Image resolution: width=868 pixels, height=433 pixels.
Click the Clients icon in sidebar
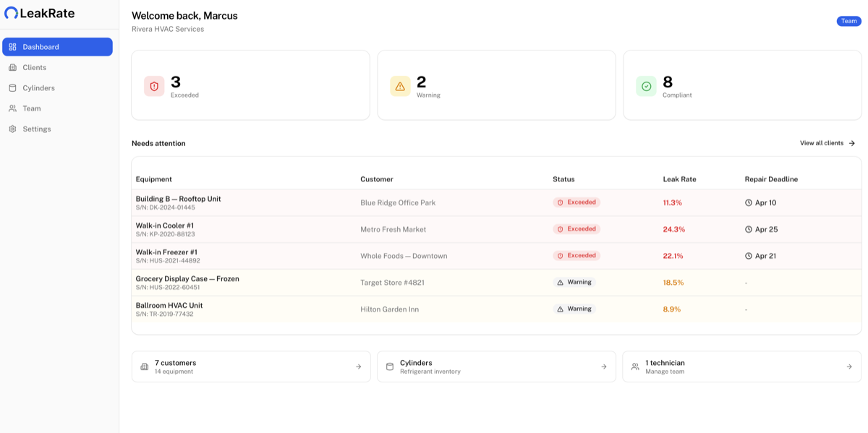(x=12, y=67)
